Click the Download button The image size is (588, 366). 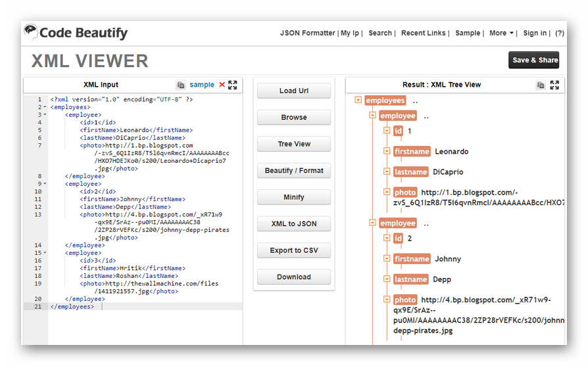click(x=294, y=277)
